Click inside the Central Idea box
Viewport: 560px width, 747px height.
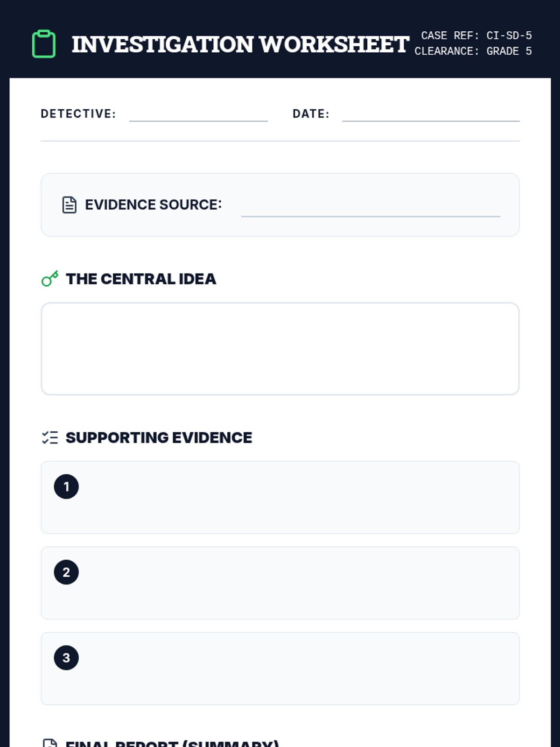tap(280, 349)
